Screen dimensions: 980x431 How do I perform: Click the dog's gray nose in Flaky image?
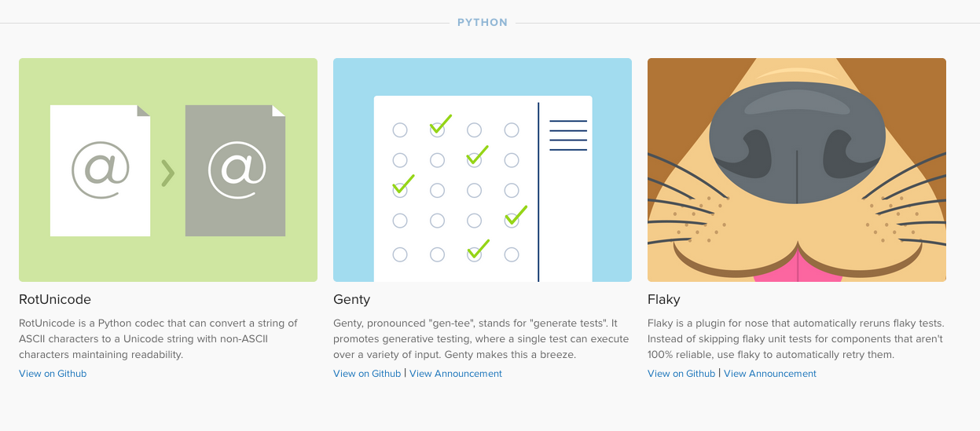click(797, 143)
